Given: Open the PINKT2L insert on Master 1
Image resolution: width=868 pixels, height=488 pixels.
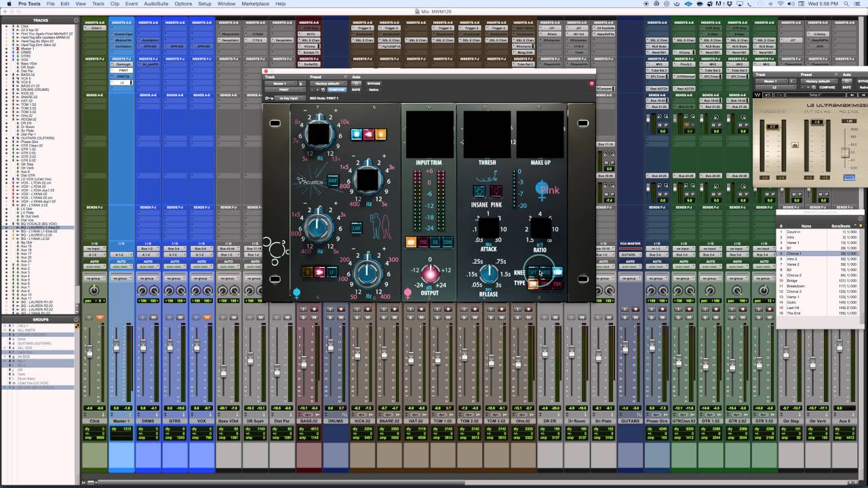Looking at the screenshot, I should [x=121, y=77].
